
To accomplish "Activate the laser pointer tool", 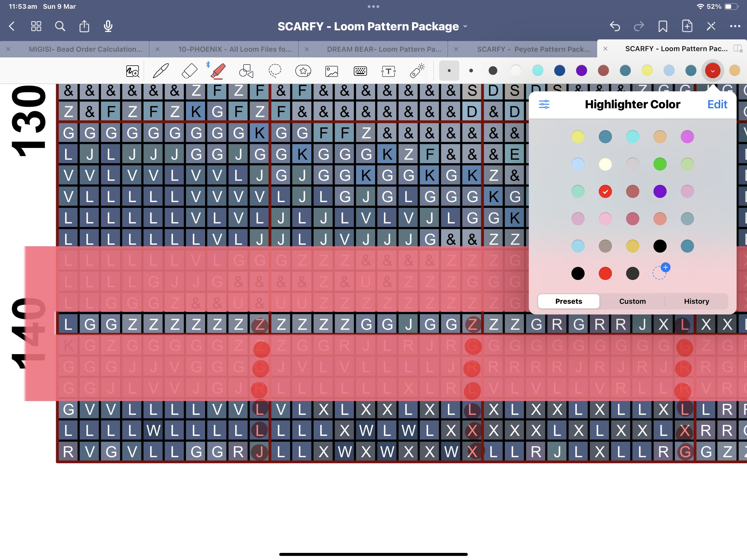I will coord(418,71).
